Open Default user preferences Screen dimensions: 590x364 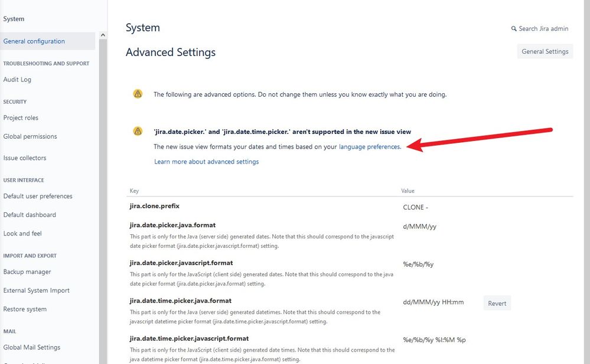pyautogui.click(x=38, y=196)
